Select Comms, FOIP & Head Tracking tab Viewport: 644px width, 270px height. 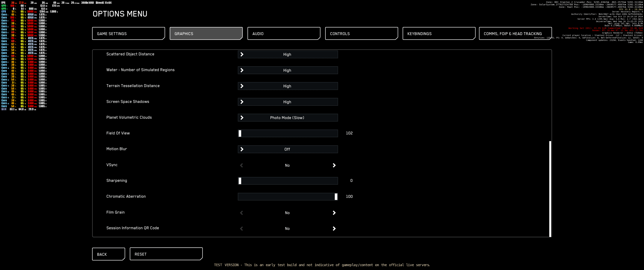[x=515, y=34]
